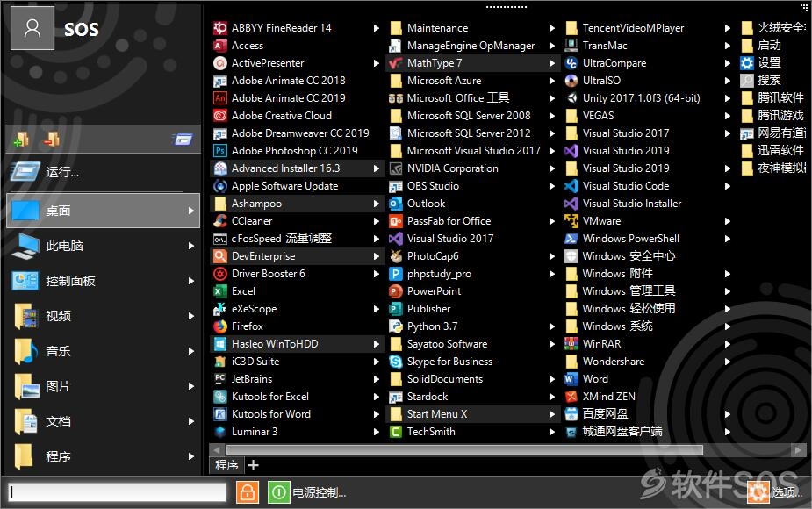Image resolution: width=812 pixels, height=509 pixels.
Task: Click scrollbar left arrow
Action: click(217, 450)
